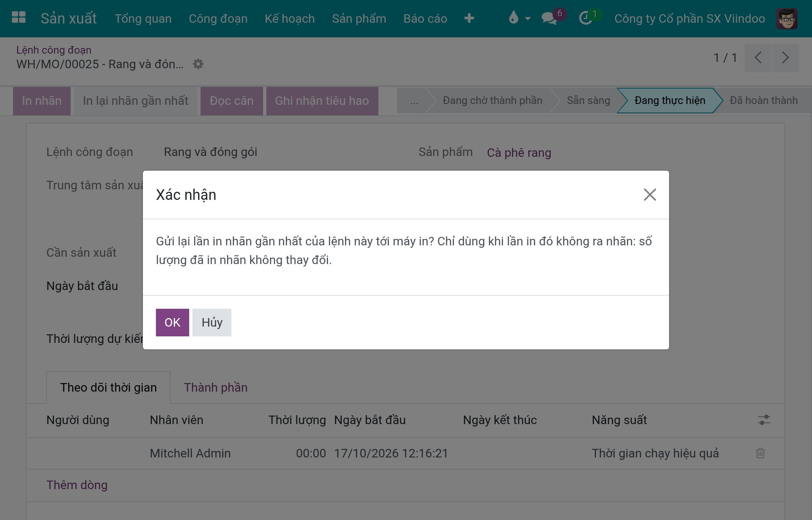Image resolution: width=812 pixels, height=520 pixels.
Task: Sort by Năng suất column header
Action: (619, 420)
